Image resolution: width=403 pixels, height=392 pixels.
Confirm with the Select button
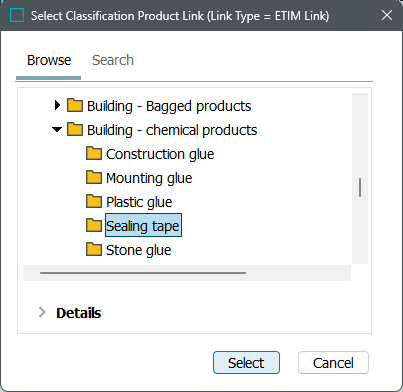click(x=246, y=363)
